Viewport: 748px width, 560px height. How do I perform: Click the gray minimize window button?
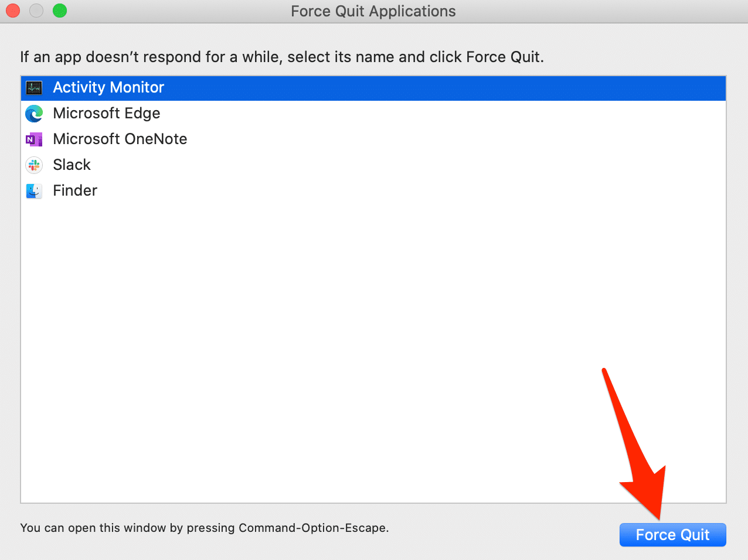(x=36, y=11)
